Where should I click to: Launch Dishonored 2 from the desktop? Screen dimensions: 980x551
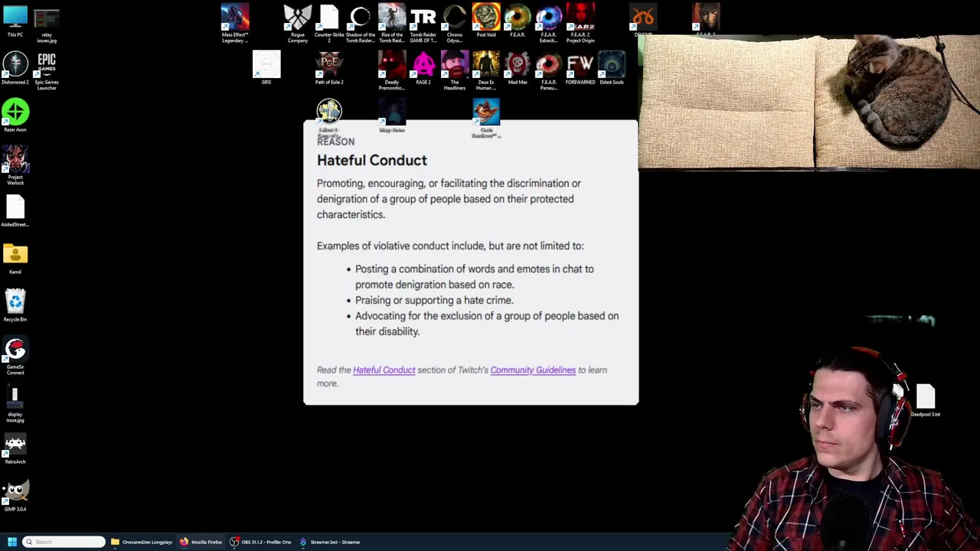(15, 69)
